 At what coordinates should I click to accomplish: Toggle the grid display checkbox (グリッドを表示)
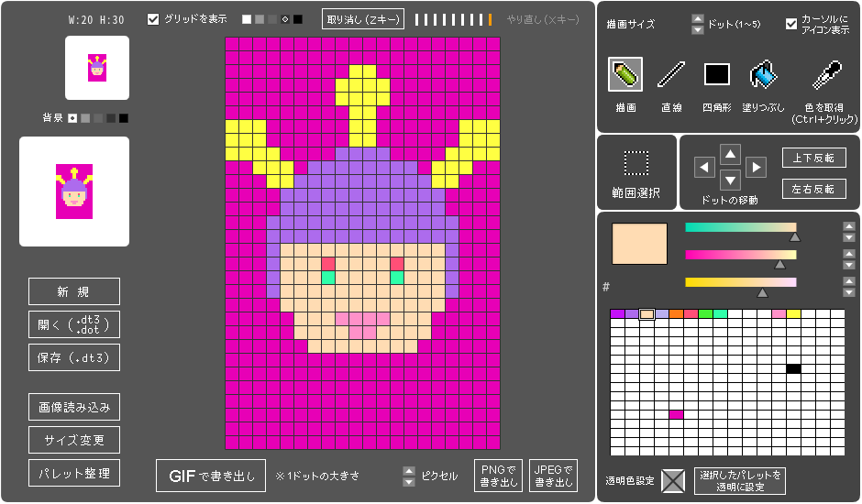[x=153, y=19]
